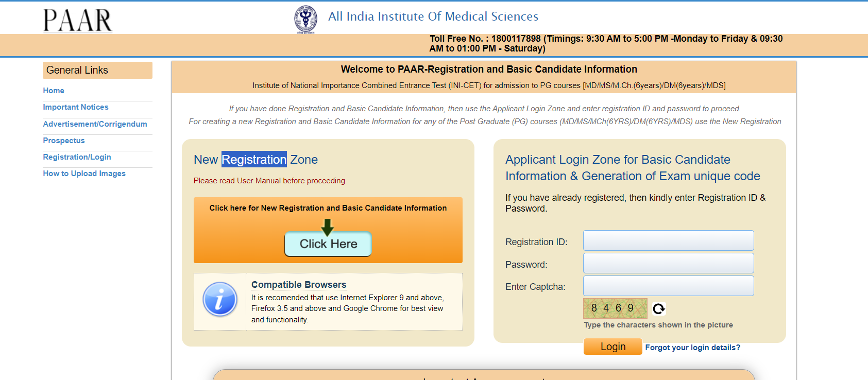
Task: Click the PAAR logo
Action: point(78,21)
